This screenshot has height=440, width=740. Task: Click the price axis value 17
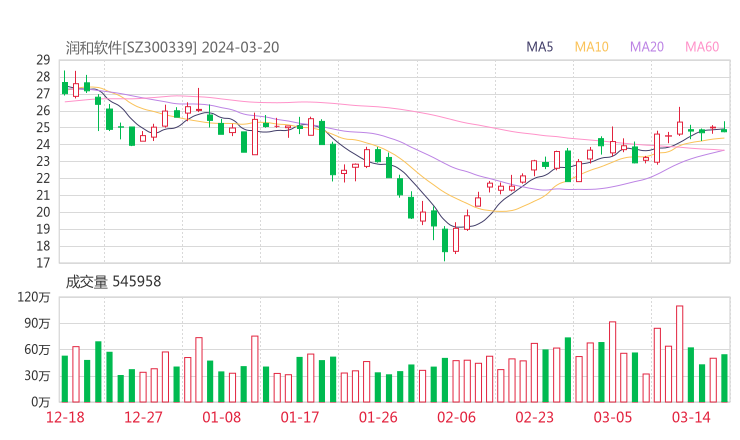click(x=43, y=263)
